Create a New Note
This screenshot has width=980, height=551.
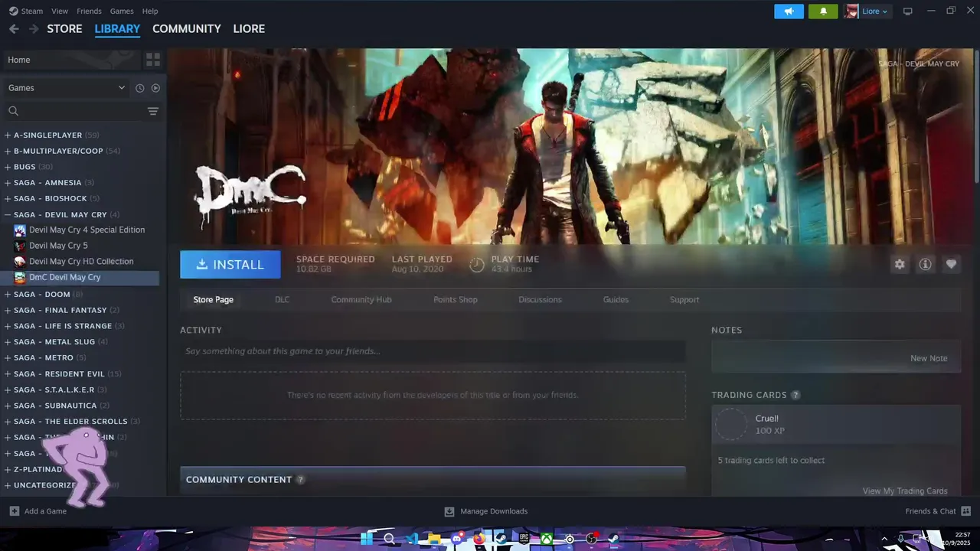click(929, 358)
